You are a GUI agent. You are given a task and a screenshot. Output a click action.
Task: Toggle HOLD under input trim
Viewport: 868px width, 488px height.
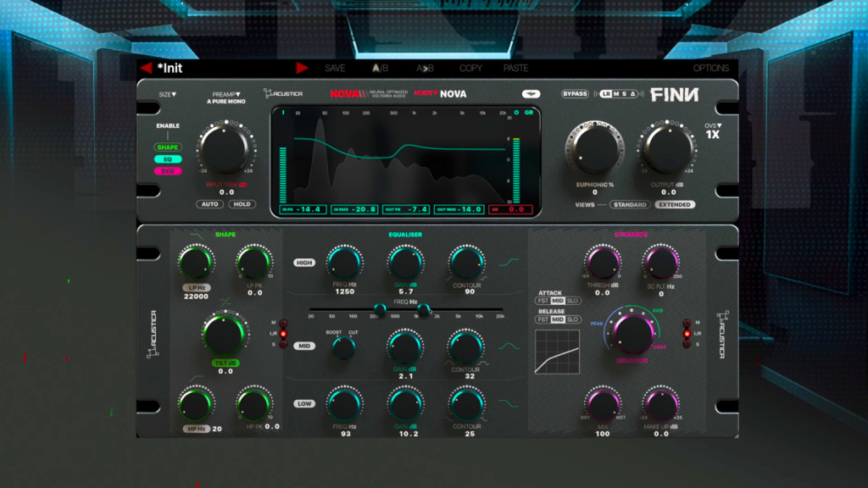(242, 204)
